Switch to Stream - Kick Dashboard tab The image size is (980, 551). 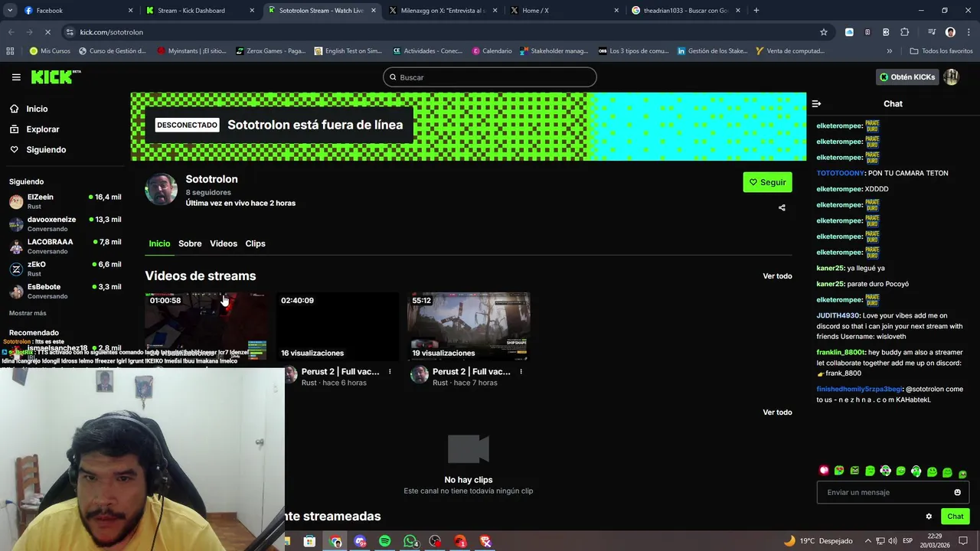click(x=200, y=11)
